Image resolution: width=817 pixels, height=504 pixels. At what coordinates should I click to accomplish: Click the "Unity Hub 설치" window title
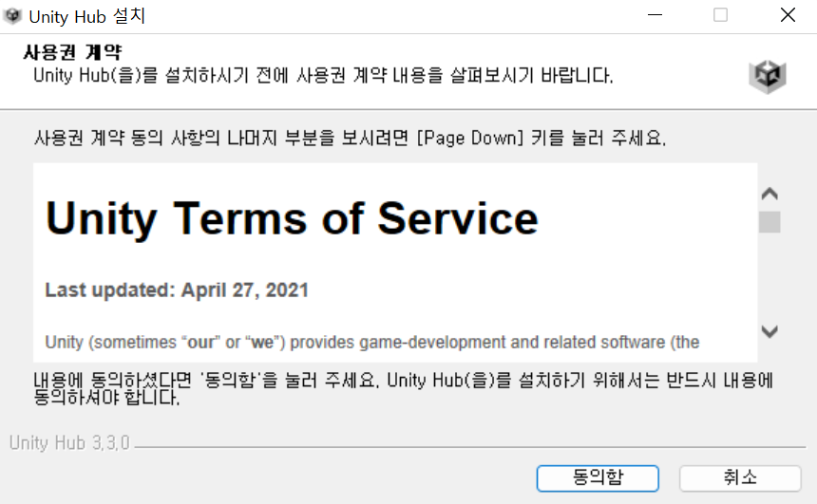87,17
